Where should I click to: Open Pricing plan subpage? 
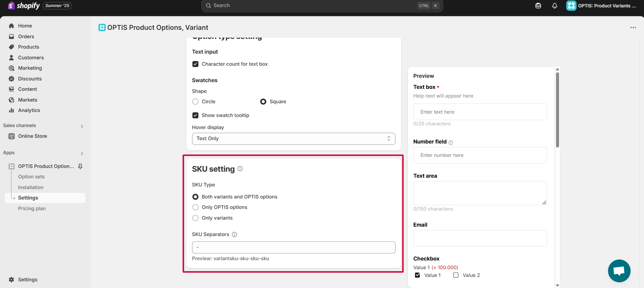point(32,209)
